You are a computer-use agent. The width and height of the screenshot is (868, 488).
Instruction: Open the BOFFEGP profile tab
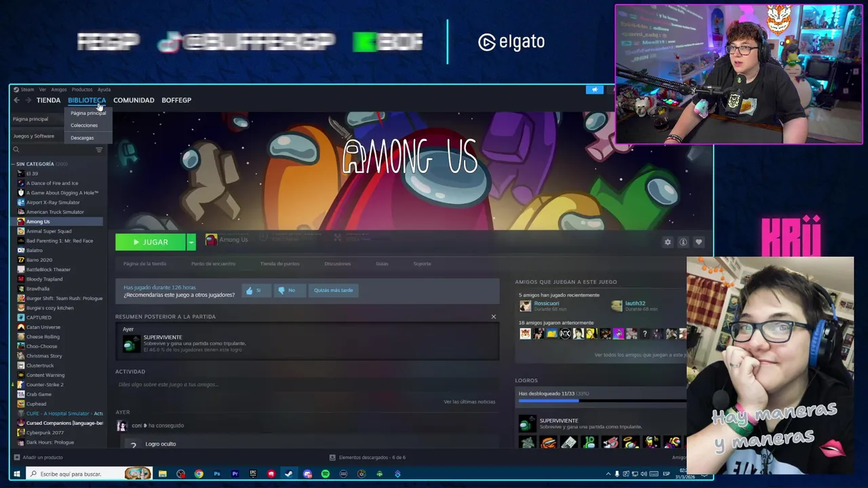tap(176, 100)
